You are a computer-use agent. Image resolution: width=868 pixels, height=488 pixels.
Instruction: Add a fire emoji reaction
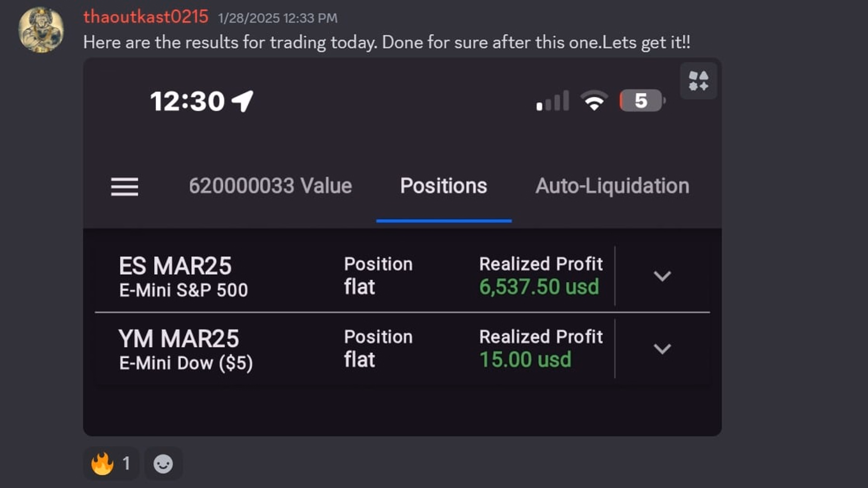pyautogui.click(x=111, y=464)
